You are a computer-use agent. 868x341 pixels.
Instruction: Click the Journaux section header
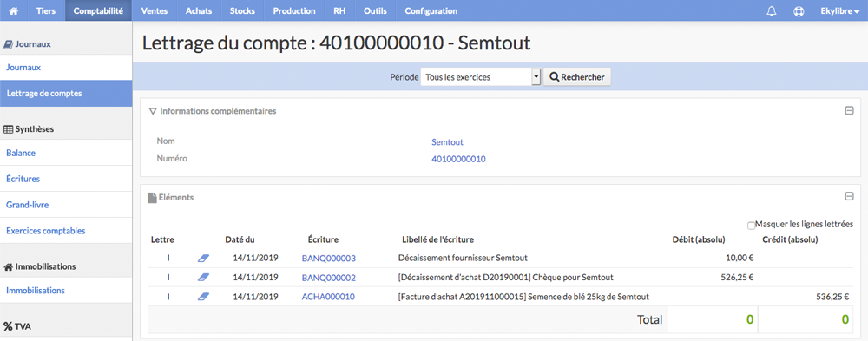[x=27, y=43]
